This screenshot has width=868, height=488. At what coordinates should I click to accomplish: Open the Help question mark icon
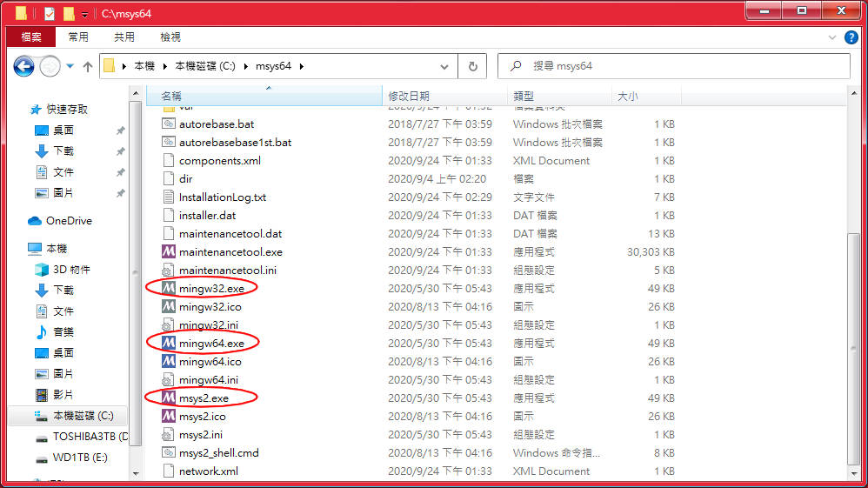(851, 37)
